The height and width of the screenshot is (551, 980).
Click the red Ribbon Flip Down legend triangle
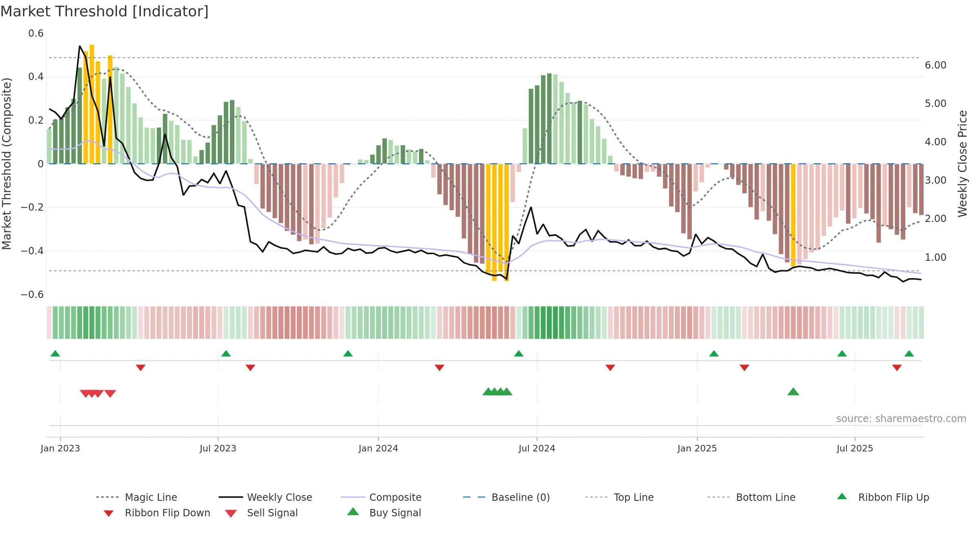click(x=109, y=513)
